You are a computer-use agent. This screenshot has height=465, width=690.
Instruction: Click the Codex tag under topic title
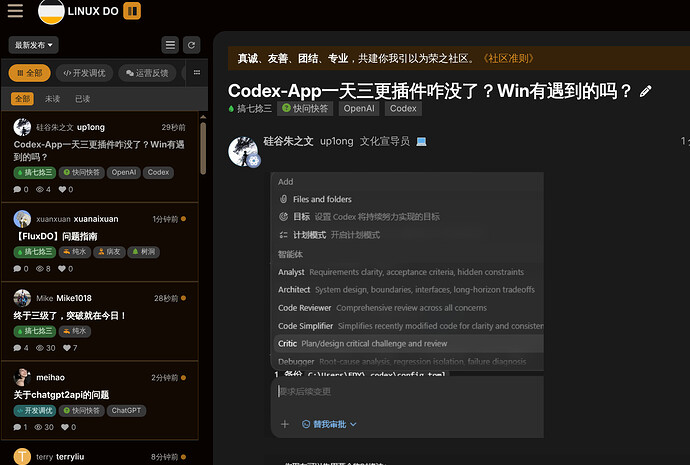pyautogui.click(x=403, y=109)
